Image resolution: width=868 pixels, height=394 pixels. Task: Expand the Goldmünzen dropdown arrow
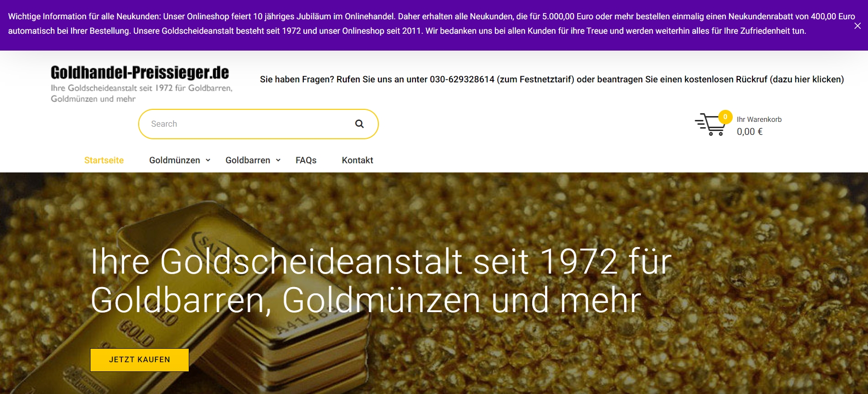coord(208,160)
